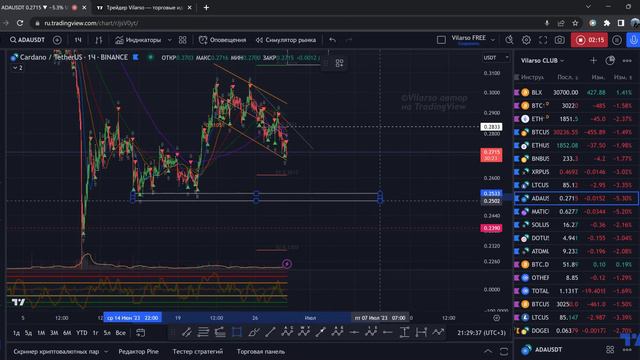Open chart settings gear in top toolbar
This screenshot has height=360, width=640.
pos(526,40)
